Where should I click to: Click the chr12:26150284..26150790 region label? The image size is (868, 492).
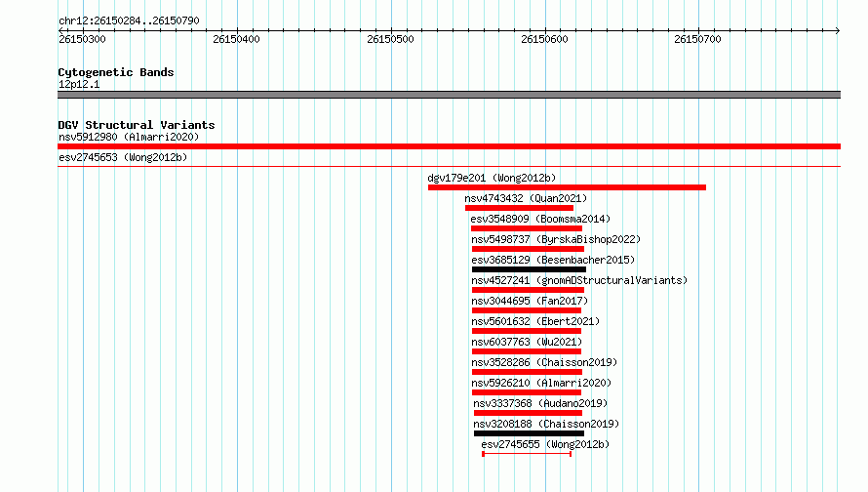129,20
